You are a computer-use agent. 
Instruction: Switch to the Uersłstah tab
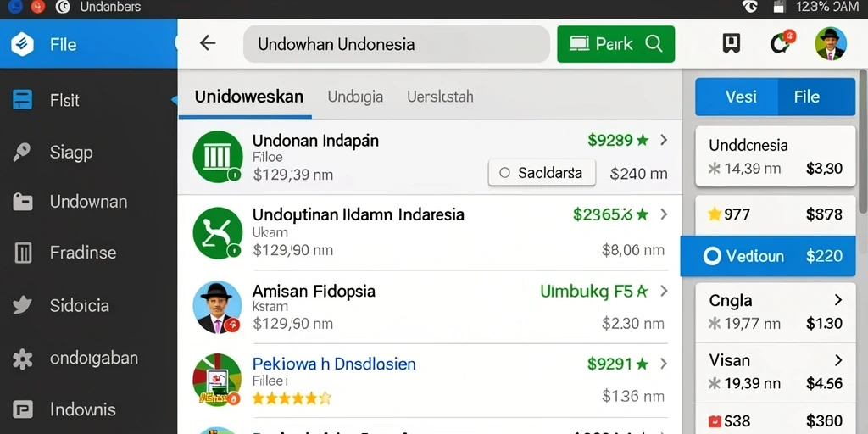pos(440,97)
